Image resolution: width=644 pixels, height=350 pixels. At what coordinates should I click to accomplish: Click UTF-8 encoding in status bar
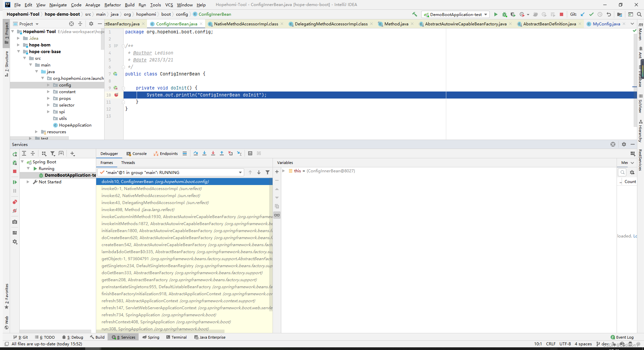point(565,344)
